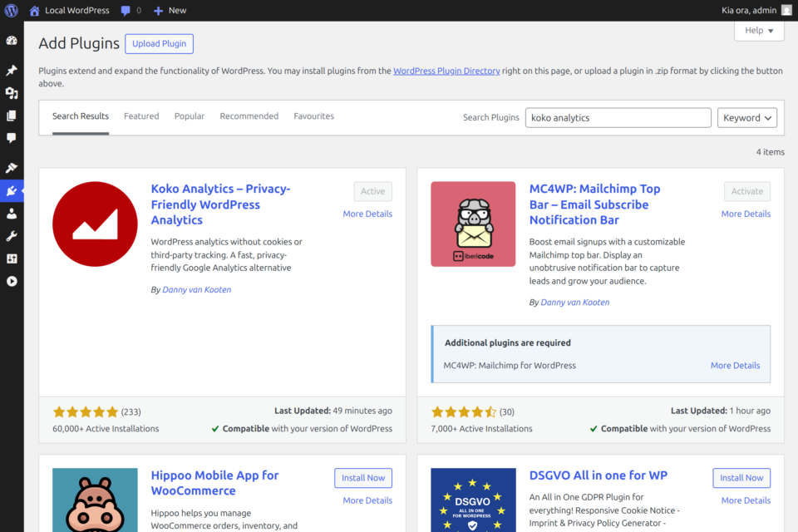Open Danny van Kooten link under Koko Analytics

[x=196, y=289]
